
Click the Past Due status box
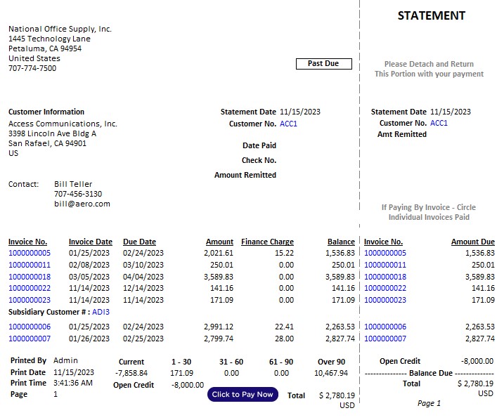[323, 64]
